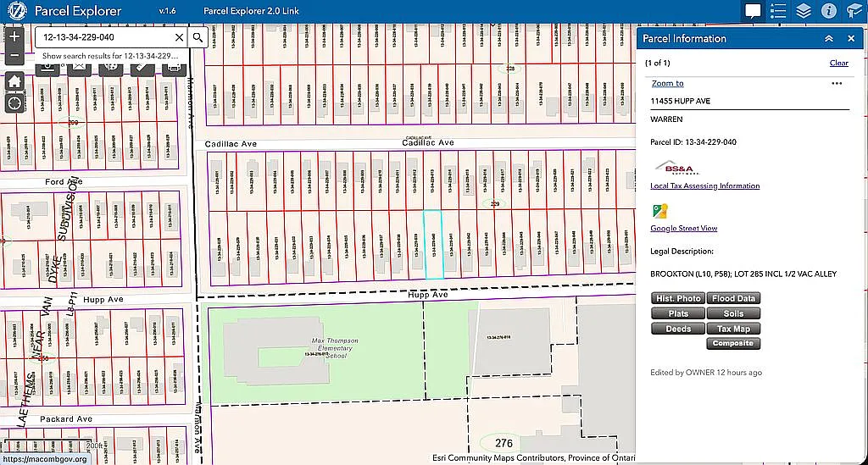Open the printer tool button

[x=174, y=69]
